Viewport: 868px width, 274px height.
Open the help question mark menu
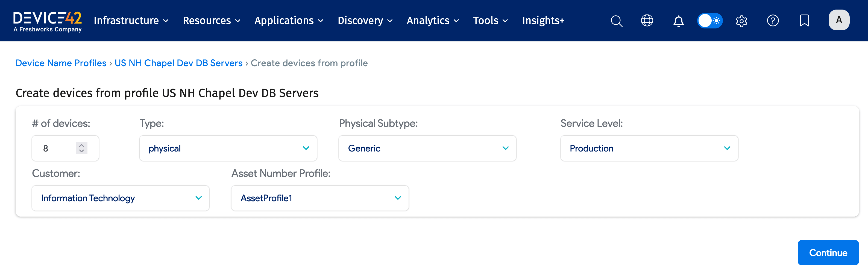[773, 21]
